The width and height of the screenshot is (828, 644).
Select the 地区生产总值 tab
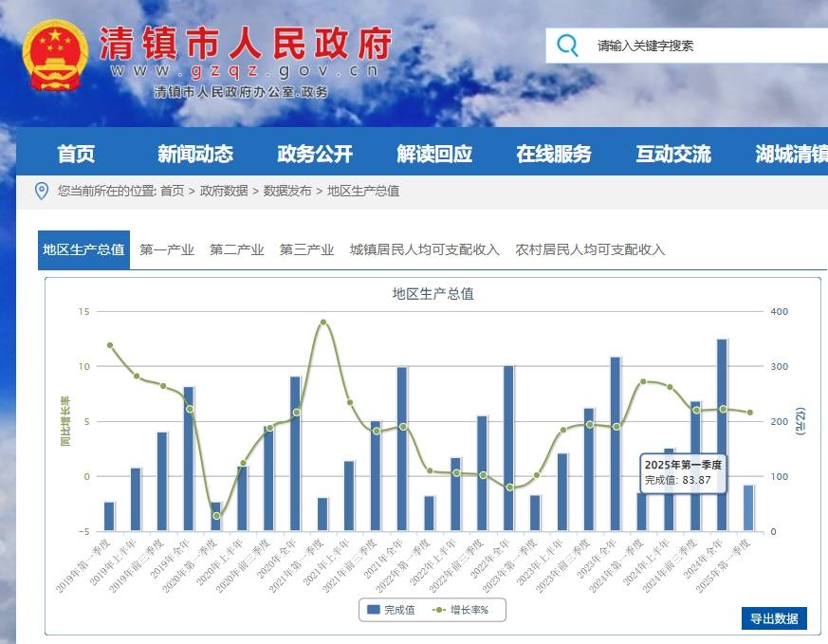(84, 249)
